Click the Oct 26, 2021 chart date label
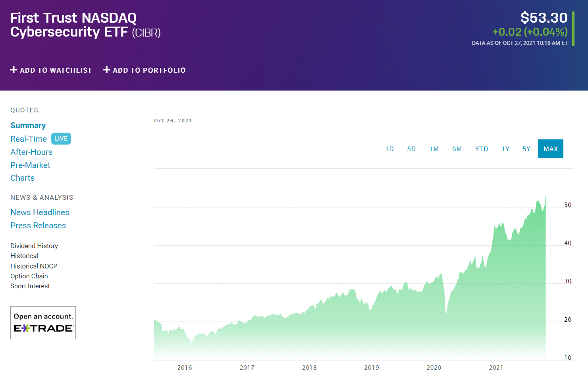Viewport: 588px width, 386px height. tap(173, 121)
